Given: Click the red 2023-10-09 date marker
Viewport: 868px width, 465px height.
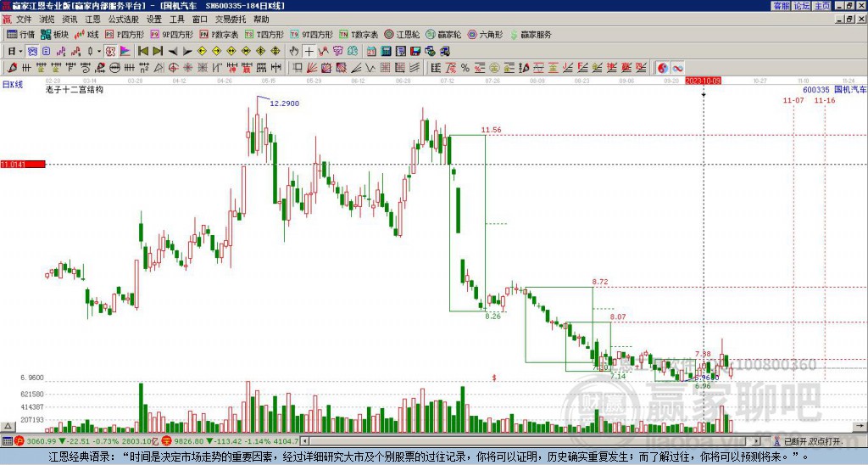Looking at the screenshot, I should [703, 81].
